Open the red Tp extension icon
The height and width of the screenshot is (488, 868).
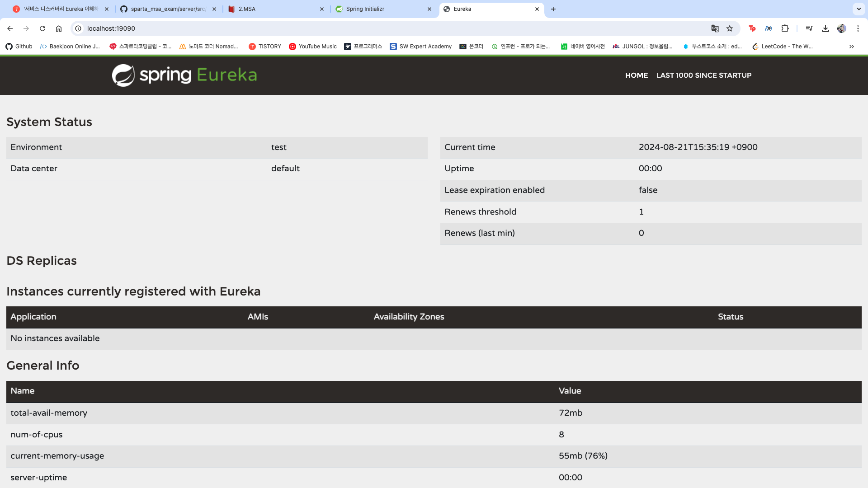click(x=752, y=28)
